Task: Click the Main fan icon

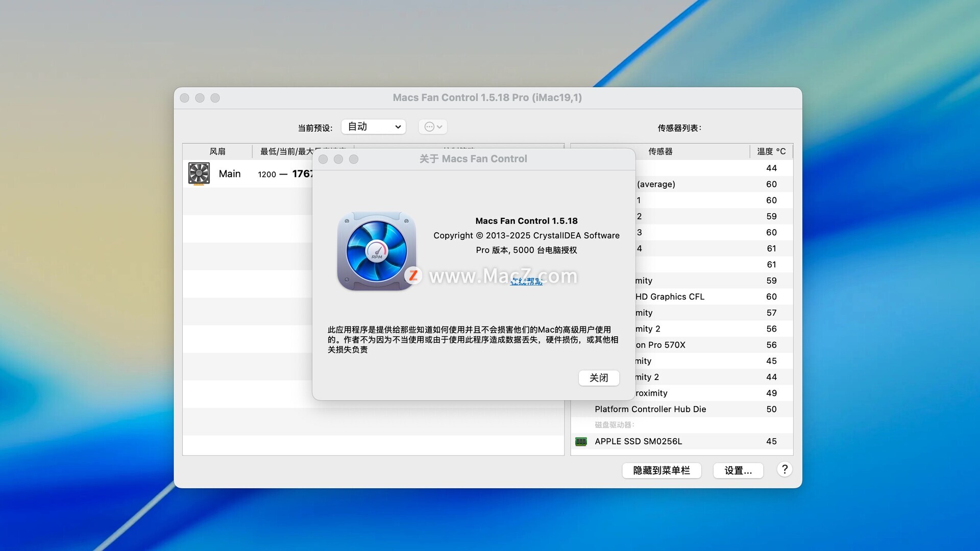Action: coord(199,173)
